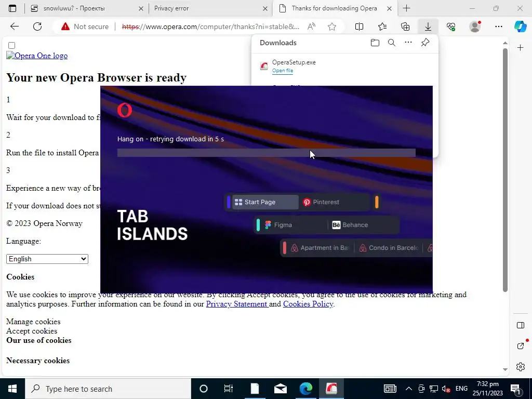This screenshot has height=399, width=532.
Task: Open the Windows Start menu
Action: point(12,389)
